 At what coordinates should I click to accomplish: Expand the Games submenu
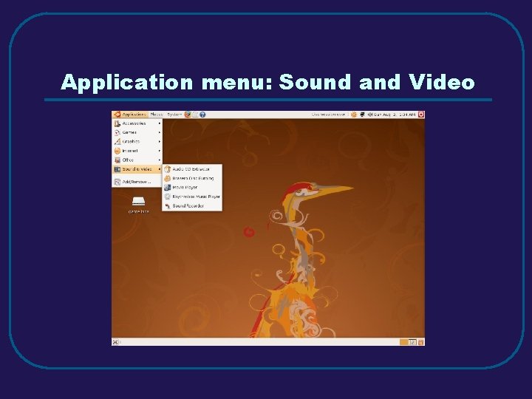click(137, 133)
